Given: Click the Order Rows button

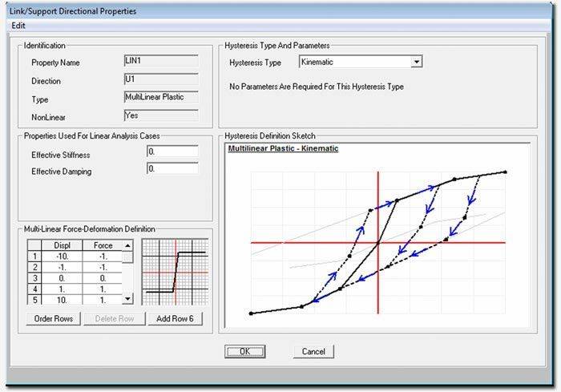Looking at the screenshot, I should click(54, 318).
